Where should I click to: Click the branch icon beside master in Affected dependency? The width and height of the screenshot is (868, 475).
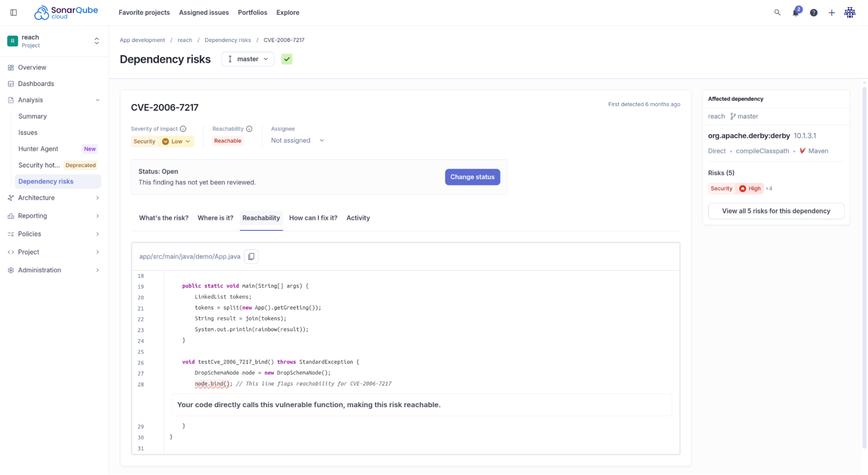coord(733,116)
